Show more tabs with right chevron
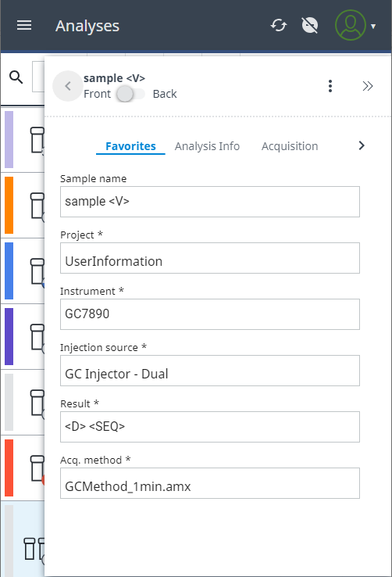 tap(362, 145)
